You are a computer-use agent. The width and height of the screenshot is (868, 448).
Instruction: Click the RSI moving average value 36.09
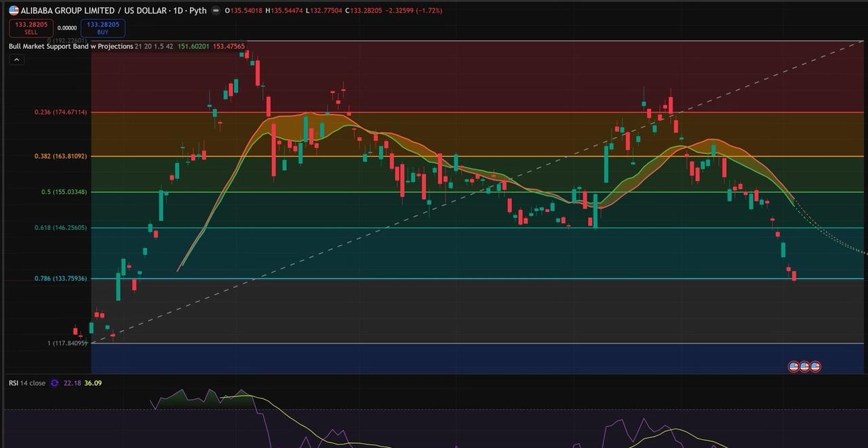[93, 383]
